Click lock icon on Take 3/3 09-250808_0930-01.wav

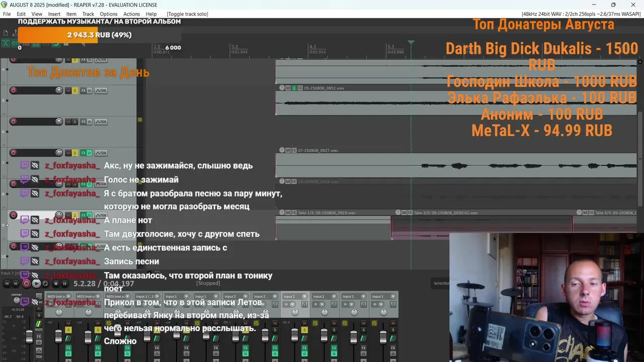pos(398,212)
